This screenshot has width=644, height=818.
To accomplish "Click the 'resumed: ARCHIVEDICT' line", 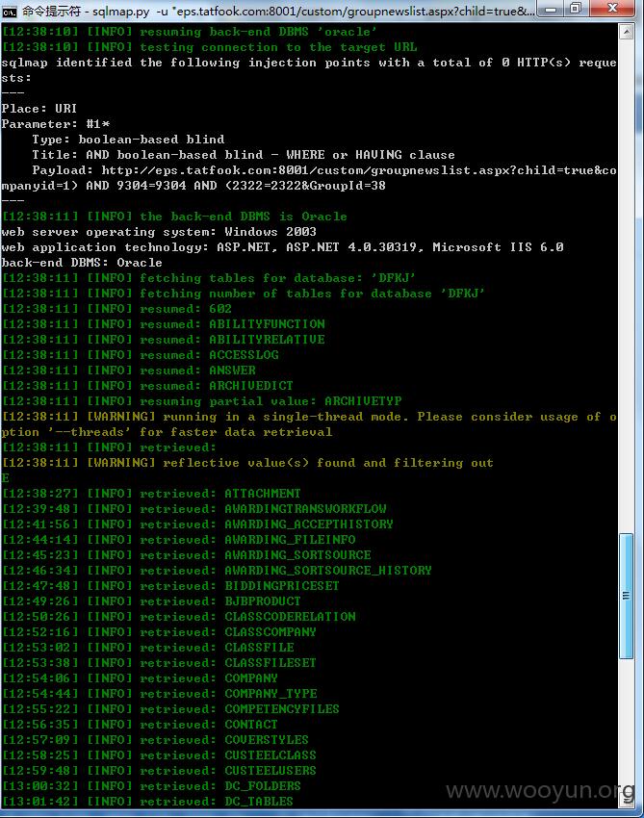I will click(147, 386).
